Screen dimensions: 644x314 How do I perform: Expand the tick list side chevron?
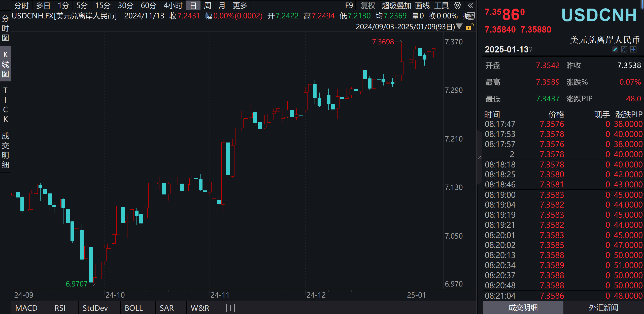click(480, 157)
